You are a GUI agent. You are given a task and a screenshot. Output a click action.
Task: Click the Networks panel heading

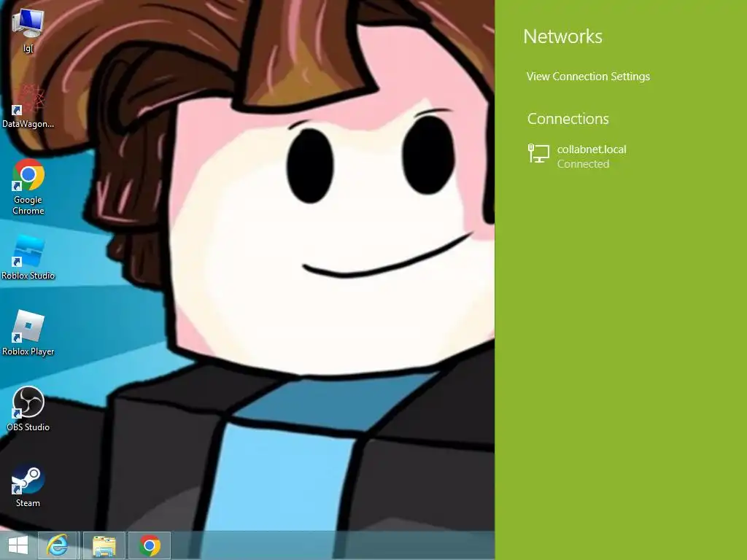point(562,36)
